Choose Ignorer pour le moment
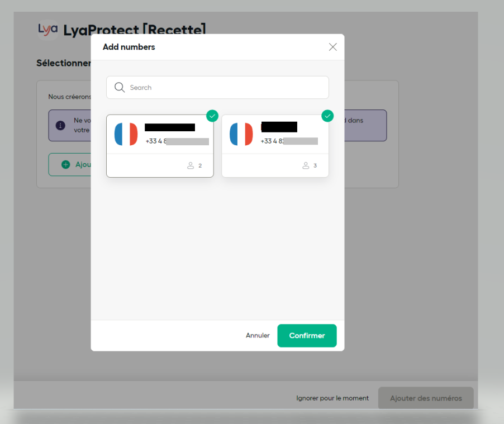The width and height of the screenshot is (504, 424). coord(332,398)
